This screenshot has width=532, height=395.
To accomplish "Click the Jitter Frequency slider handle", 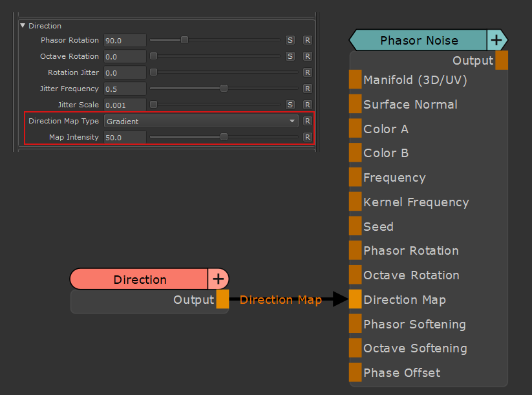I will pyautogui.click(x=224, y=89).
